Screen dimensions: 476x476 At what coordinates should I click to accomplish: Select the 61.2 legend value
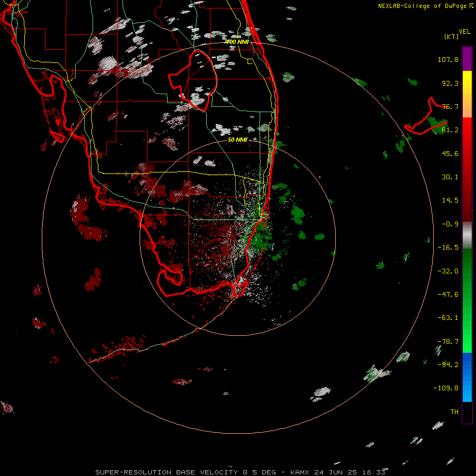tap(450, 130)
